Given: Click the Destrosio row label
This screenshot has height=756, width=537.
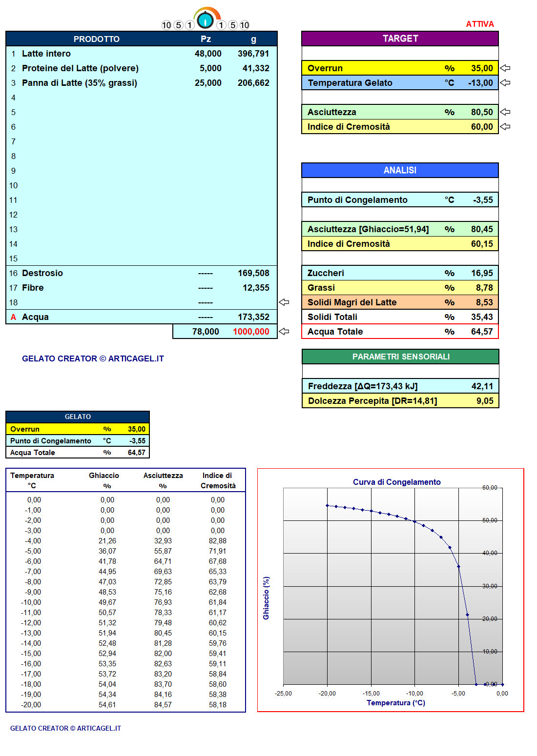Looking at the screenshot, I should click(x=42, y=273).
